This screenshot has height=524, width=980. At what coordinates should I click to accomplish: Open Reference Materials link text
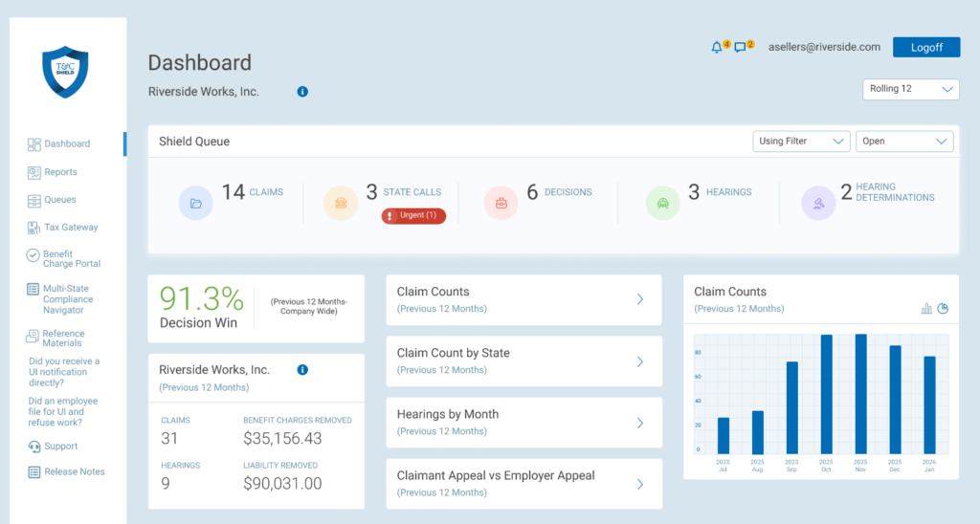coord(63,338)
